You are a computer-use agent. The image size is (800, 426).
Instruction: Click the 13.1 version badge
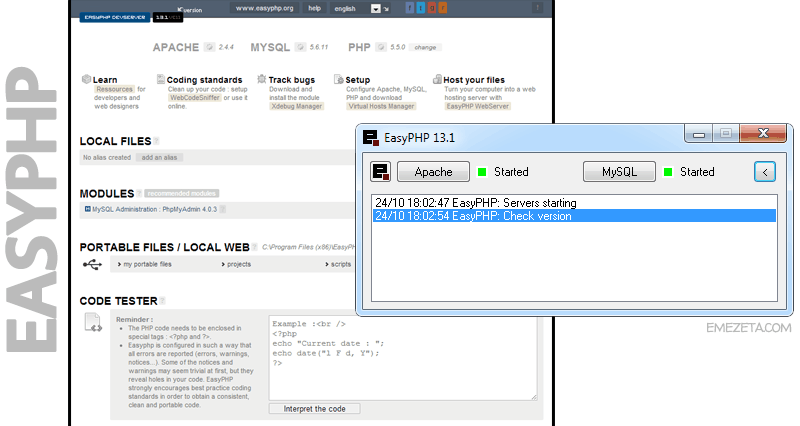coord(168,17)
